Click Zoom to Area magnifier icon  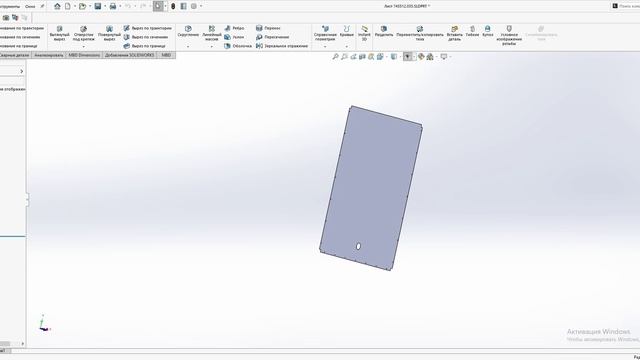pyautogui.click(x=344, y=57)
